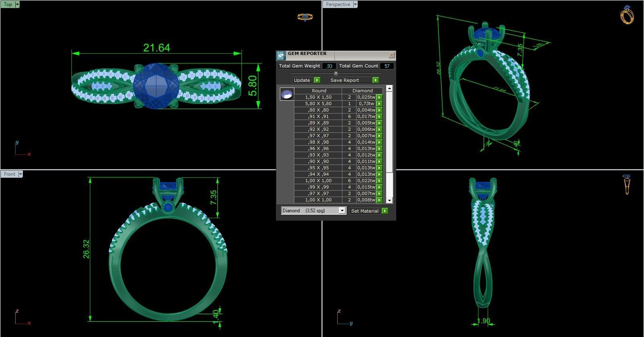
Task: Click the ring icon in Perspective viewport corner
Action: tap(627, 14)
